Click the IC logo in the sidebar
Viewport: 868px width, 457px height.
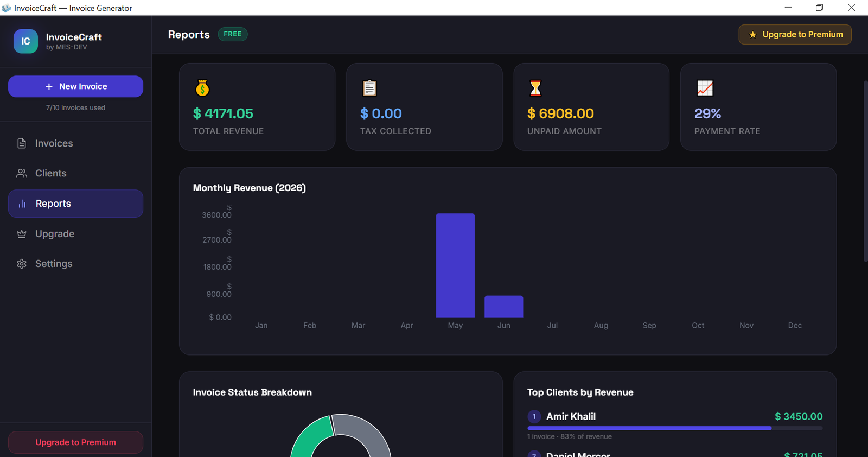(25, 41)
